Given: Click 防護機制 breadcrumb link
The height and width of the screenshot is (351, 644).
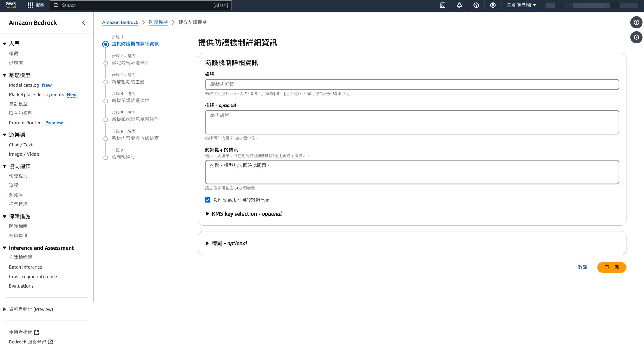Looking at the screenshot, I should 158,22.
